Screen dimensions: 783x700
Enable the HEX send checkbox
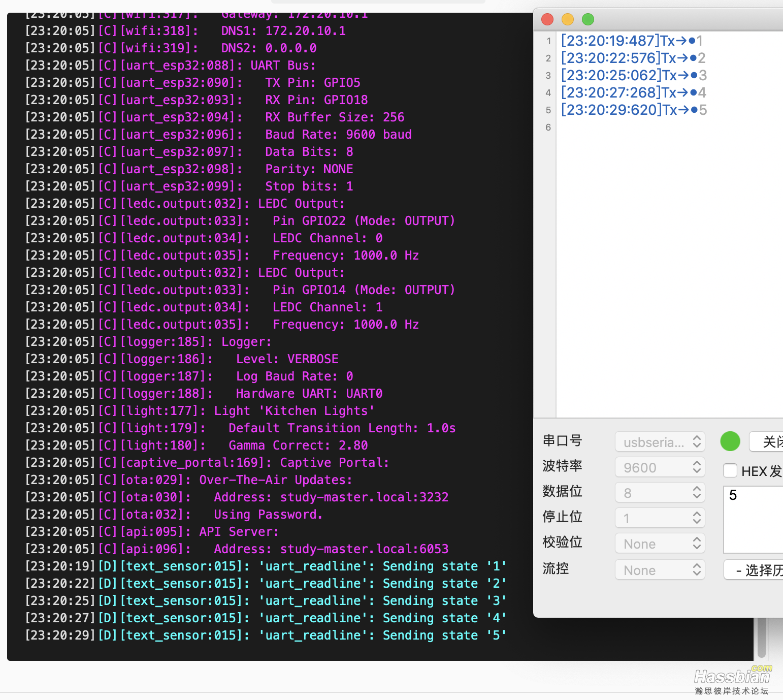click(x=730, y=470)
